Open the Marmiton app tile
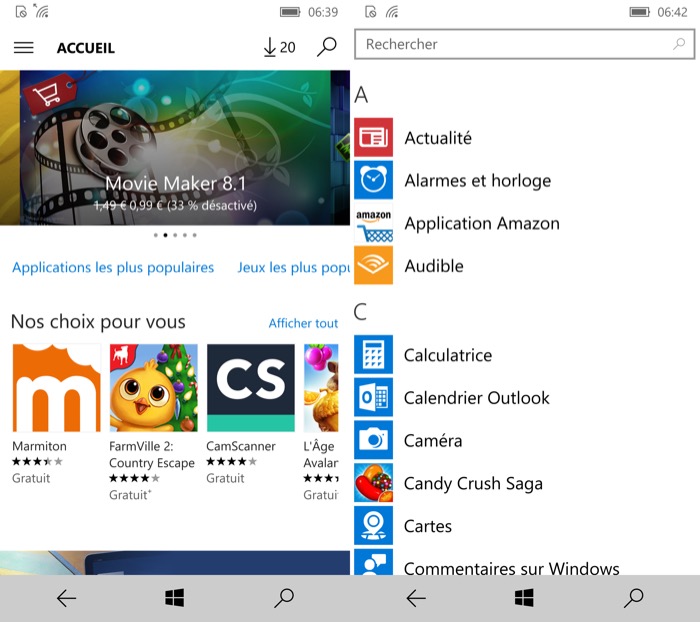 click(x=56, y=388)
